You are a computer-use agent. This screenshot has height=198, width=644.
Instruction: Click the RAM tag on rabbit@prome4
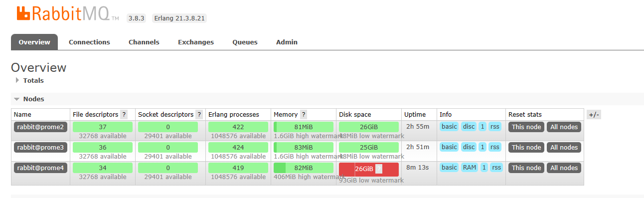(x=470, y=167)
